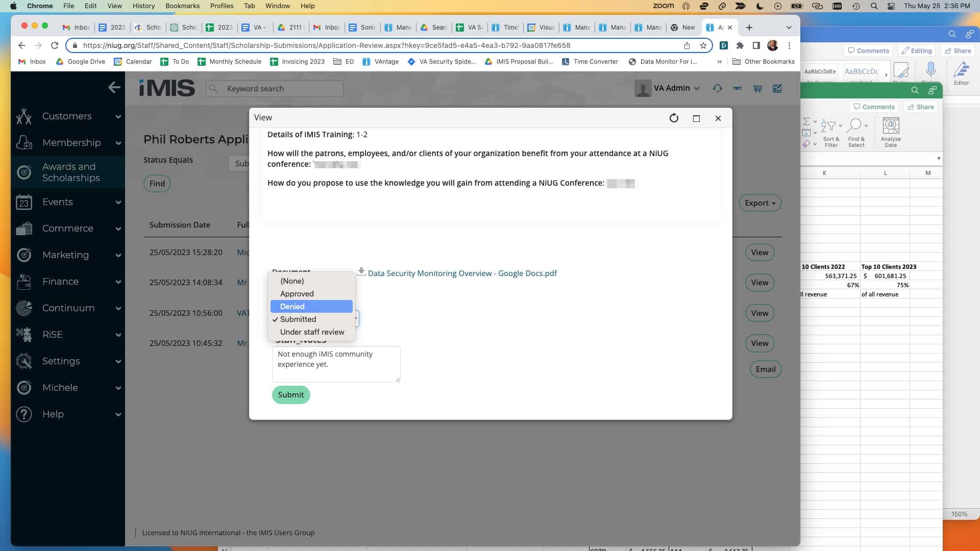
Task: Reload the Chrome page
Action: coord(55,45)
